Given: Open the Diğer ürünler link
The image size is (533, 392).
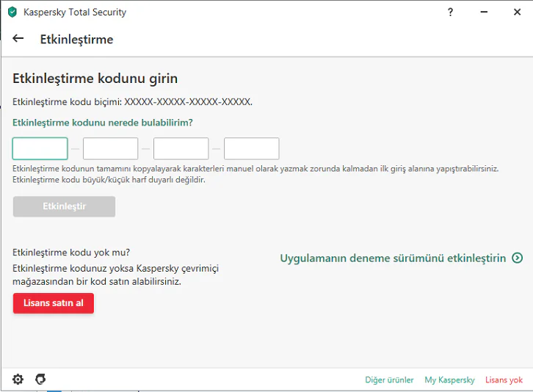Looking at the screenshot, I should tap(389, 380).
